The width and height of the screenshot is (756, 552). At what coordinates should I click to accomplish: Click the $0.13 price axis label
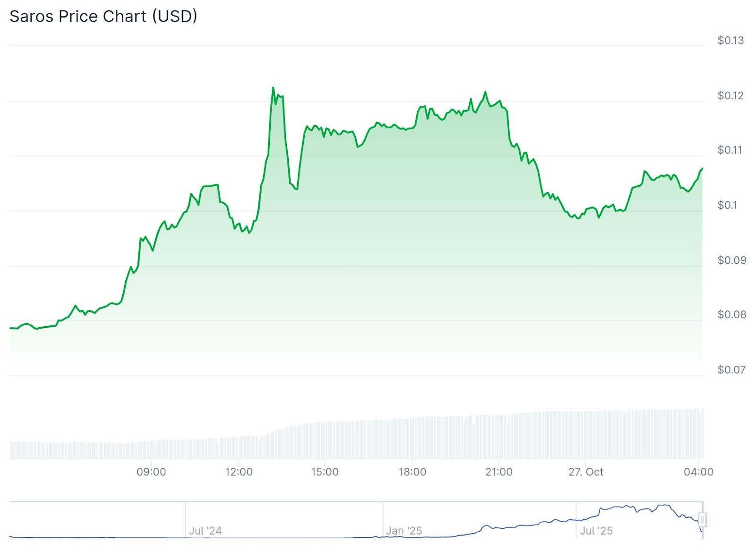point(730,41)
